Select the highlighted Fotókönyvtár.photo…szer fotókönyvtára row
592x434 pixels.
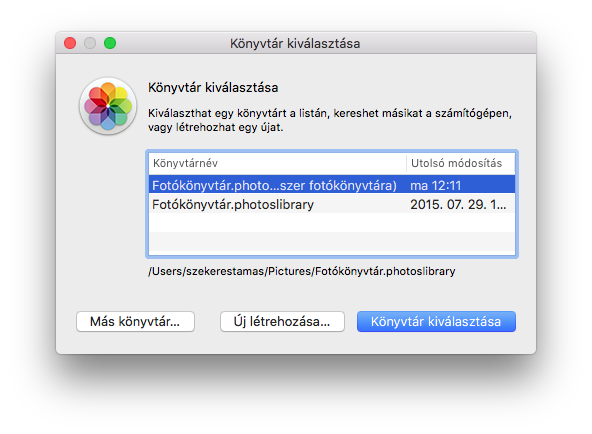tap(332, 185)
